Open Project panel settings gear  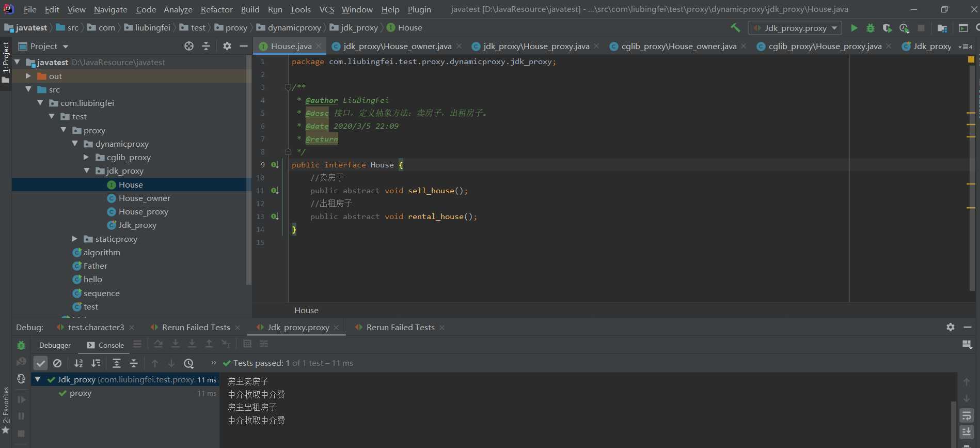(227, 46)
